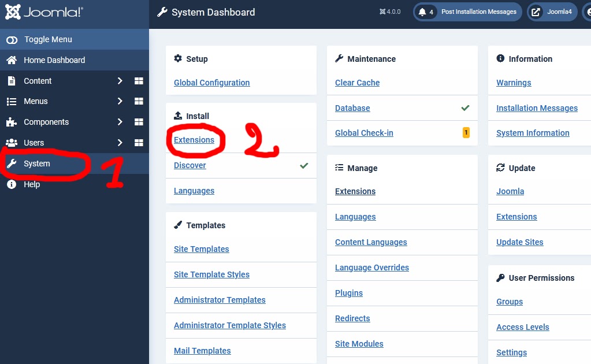591x364 pixels.
Task: Expand the Menus submenu chevron
Action: (x=120, y=101)
